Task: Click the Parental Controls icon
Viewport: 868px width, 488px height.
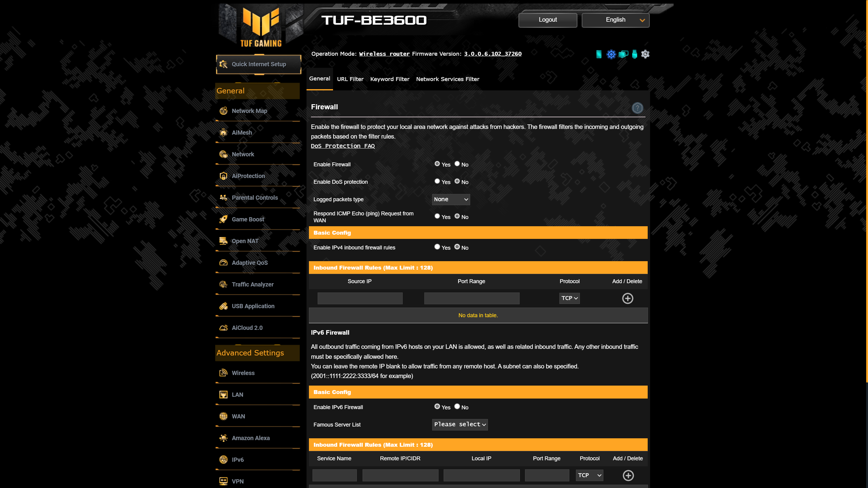Action: (224, 197)
